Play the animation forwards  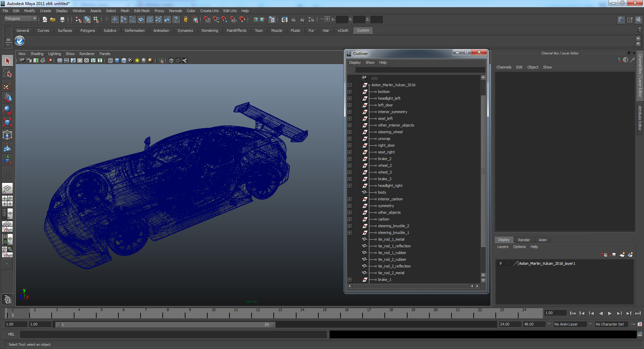[610, 313]
